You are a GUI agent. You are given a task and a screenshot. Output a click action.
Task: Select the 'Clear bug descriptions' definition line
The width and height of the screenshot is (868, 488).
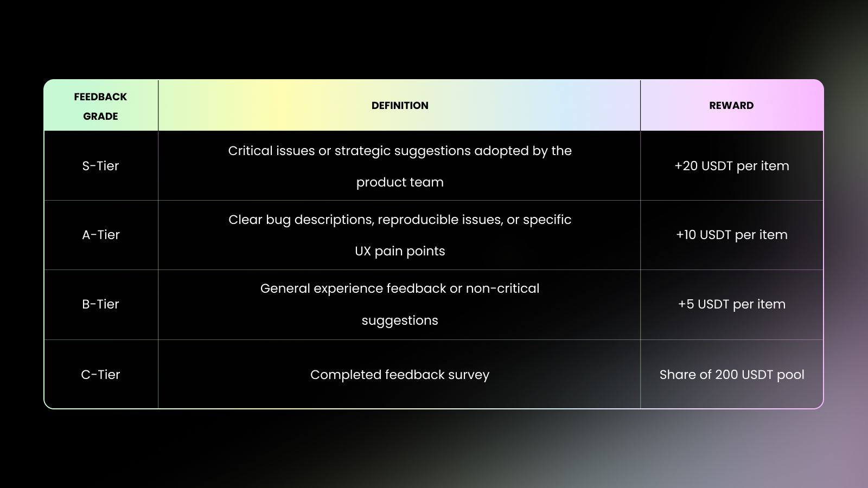click(400, 220)
